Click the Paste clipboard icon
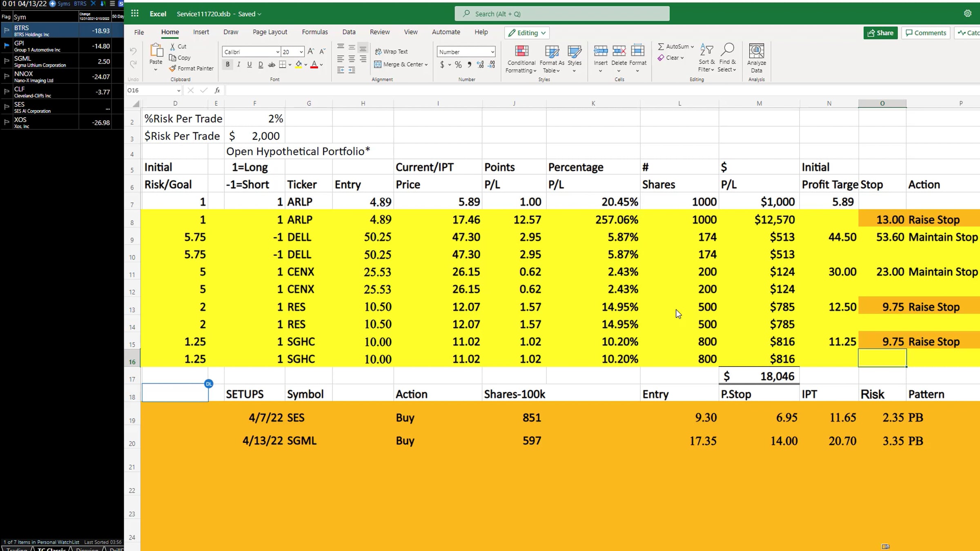Viewport: 980px width, 551px height. click(x=156, y=51)
